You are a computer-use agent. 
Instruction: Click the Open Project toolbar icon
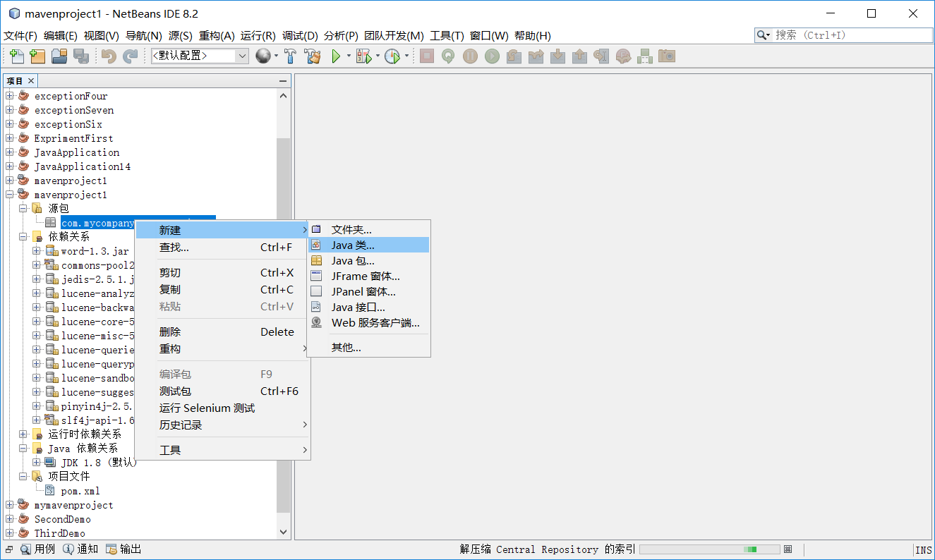(59, 56)
